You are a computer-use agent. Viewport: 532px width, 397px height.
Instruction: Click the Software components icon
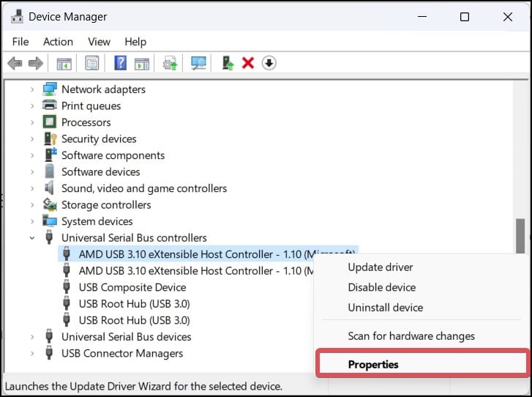click(x=50, y=155)
